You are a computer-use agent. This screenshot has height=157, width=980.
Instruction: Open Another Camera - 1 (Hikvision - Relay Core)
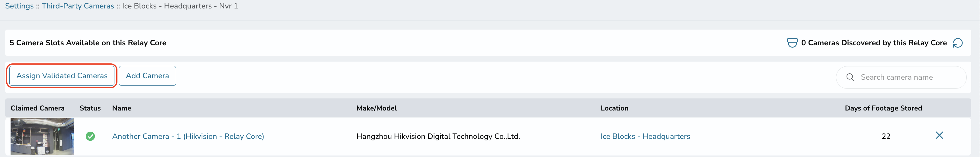(188, 136)
